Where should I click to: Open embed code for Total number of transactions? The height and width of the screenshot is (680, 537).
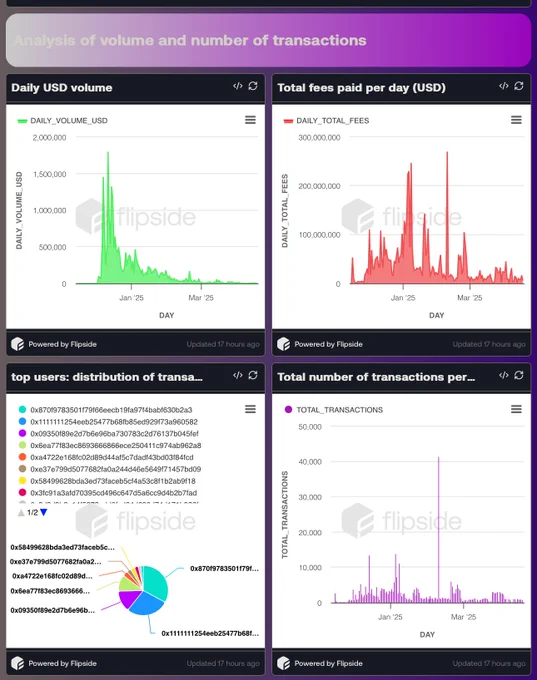[503, 375]
